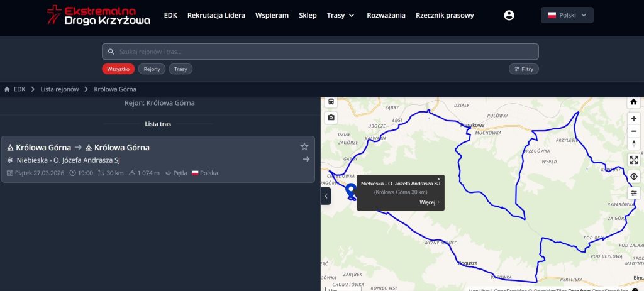This screenshot has height=291, width=644.
Task: Click Więcej in the map popup
Action: click(x=430, y=202)
